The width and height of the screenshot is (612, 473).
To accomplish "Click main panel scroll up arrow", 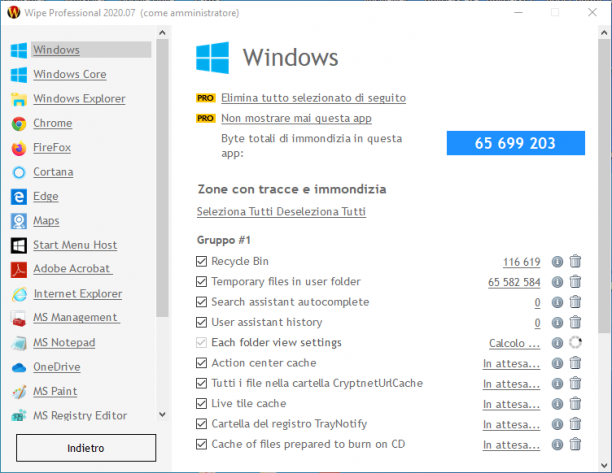I will (x=604, y=33).
